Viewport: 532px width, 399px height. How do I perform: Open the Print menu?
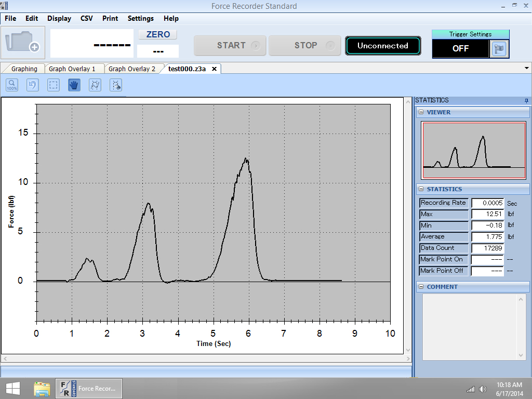click(x=110, y=18)
